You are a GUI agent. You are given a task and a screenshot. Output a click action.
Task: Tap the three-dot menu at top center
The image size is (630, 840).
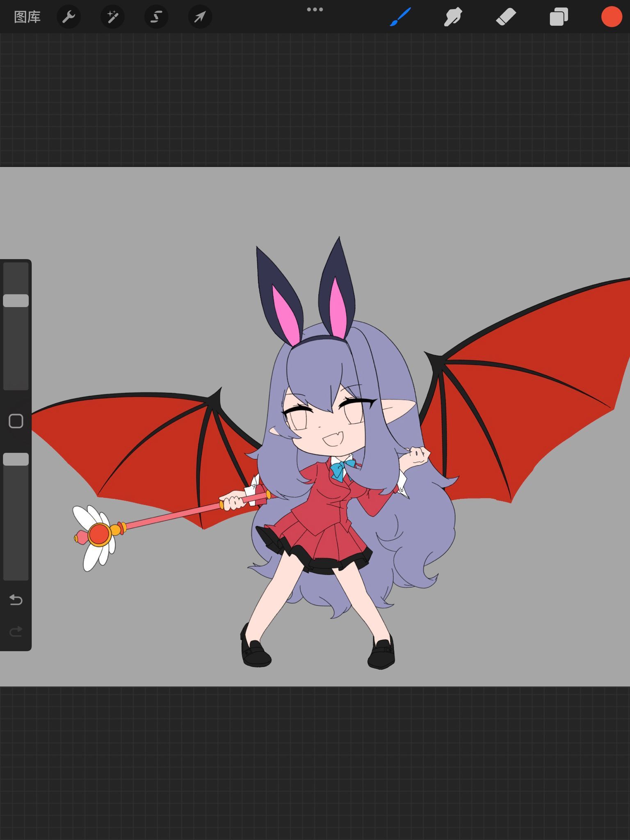click(315, 9)
